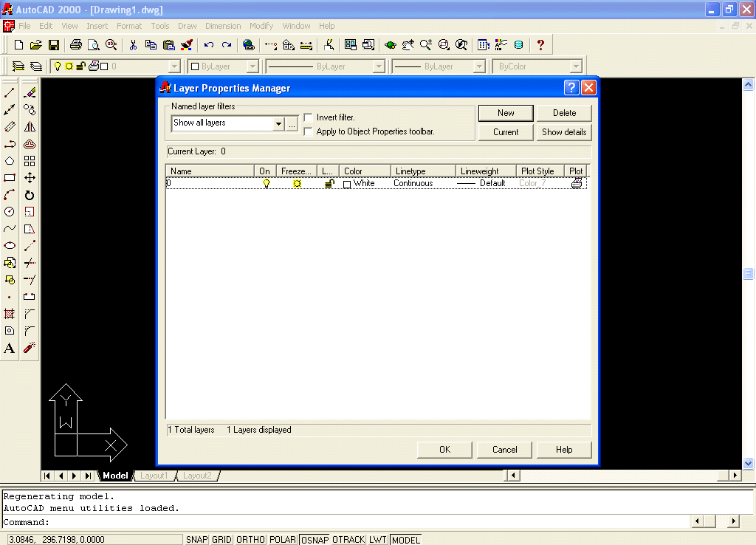Select the Ellipse draw tool

10,245
